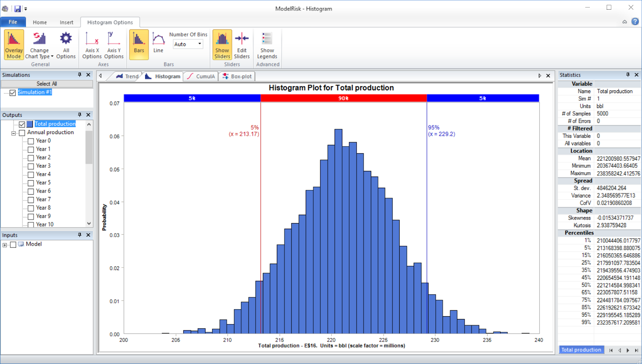Image resolution: width=642 pixels, height=364 pixels.
Task: Click the Bars display mode
Action: pos(138,45)
